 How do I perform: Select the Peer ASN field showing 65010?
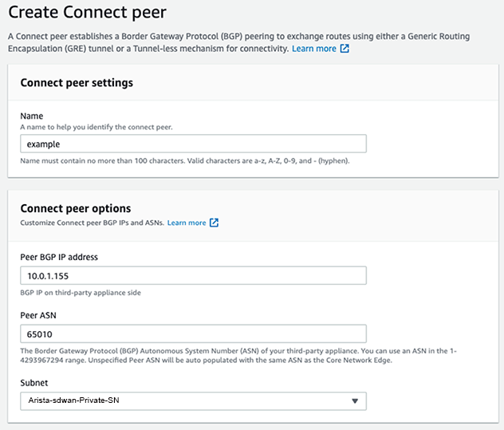tap(193, 333)
